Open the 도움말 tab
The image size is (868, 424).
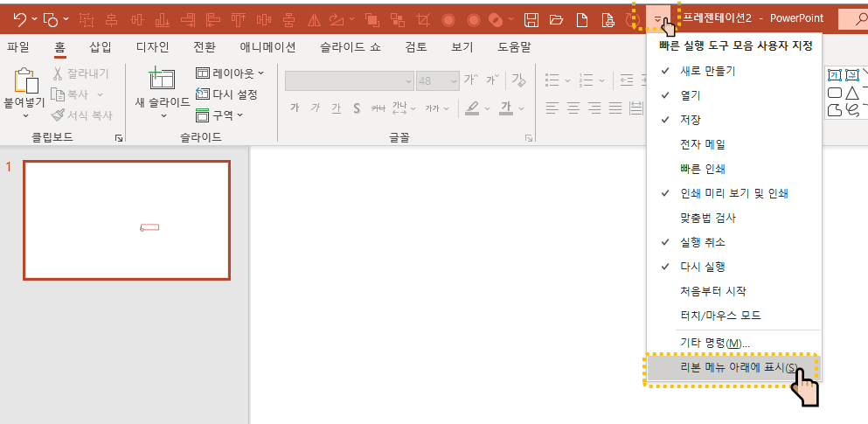[514, 47]
